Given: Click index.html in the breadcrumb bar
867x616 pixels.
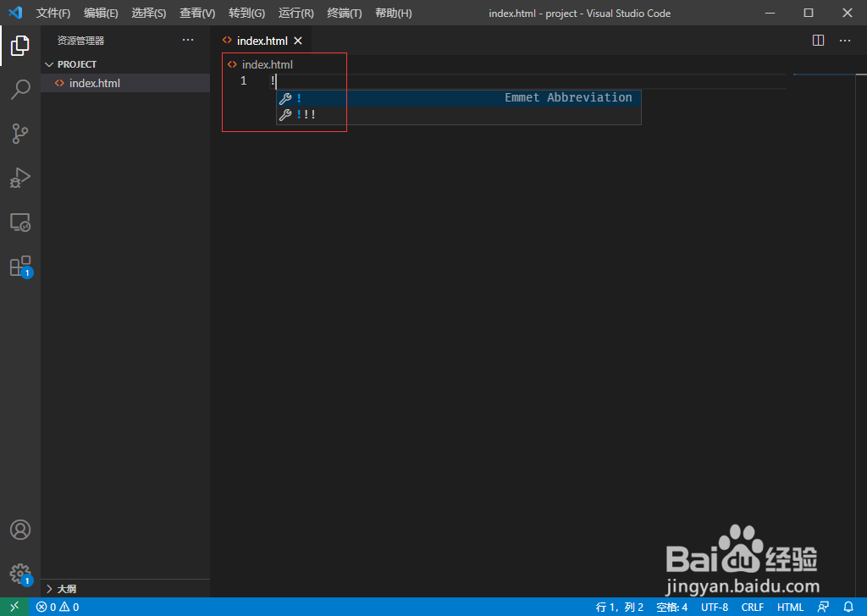Looking at the screenshot, I should click(x=267, y=64).
